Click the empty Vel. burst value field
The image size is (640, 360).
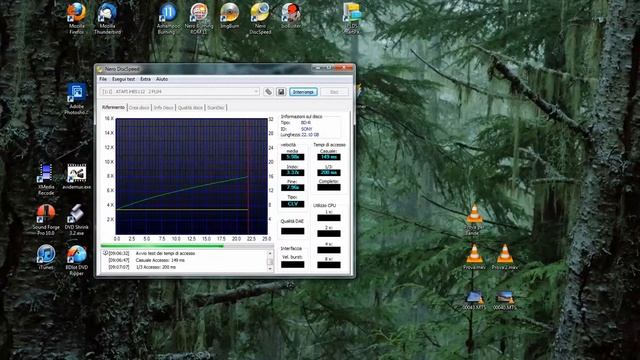293,264
